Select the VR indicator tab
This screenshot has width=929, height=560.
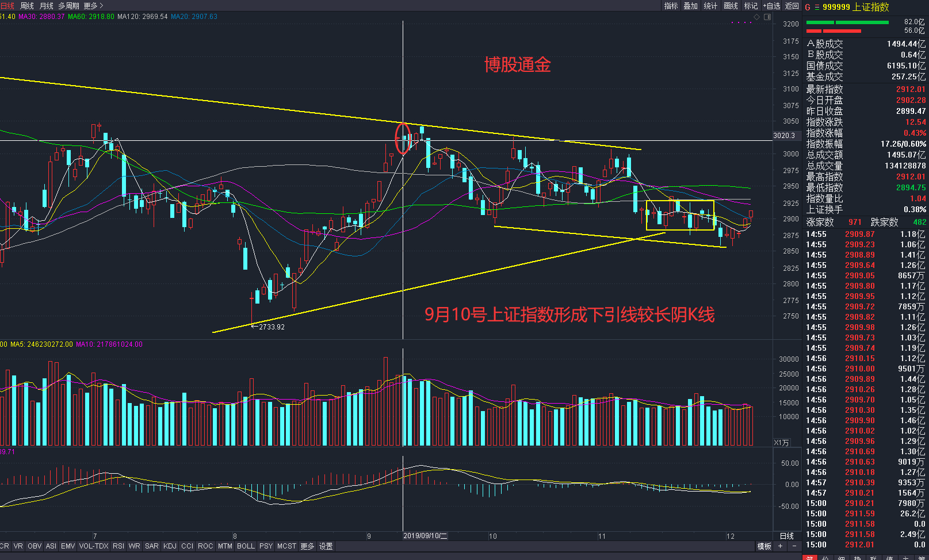point(18,546)
